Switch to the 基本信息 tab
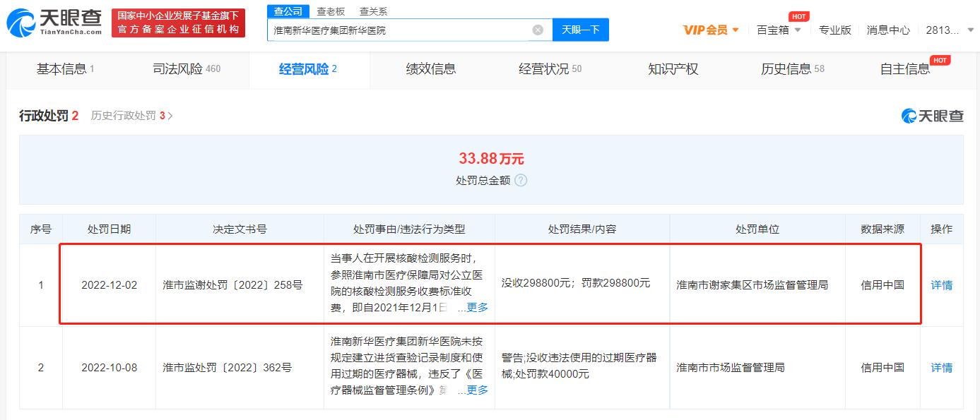 coord(65,68)
